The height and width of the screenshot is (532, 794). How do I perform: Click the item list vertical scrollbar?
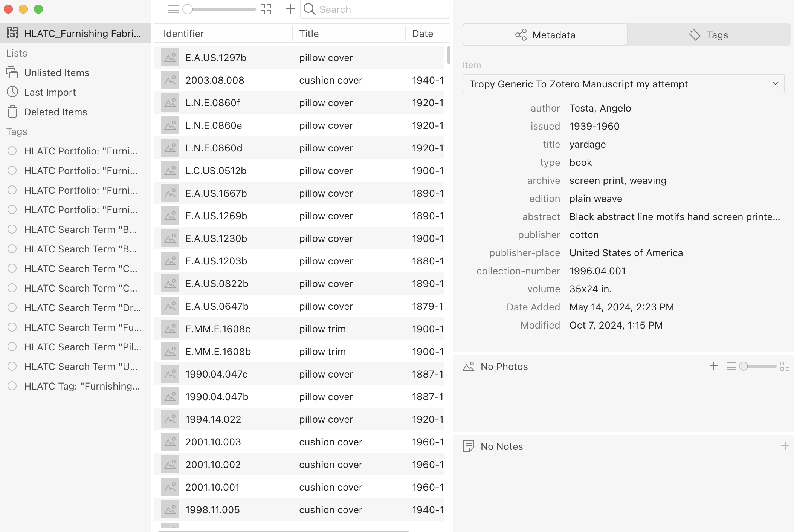[x=449, y=55]
